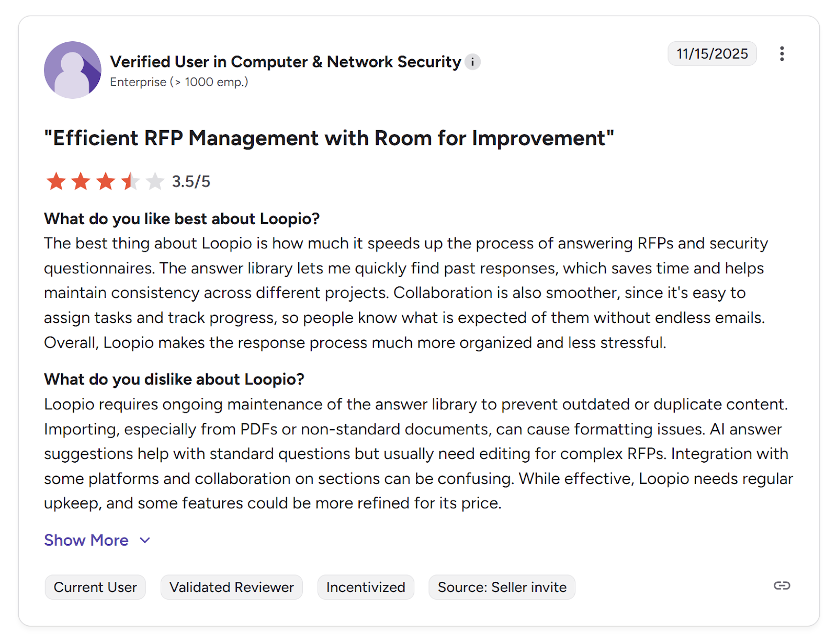837x644 pixels.
Task: Expand review using the Show More chevron
Action: 145,540
